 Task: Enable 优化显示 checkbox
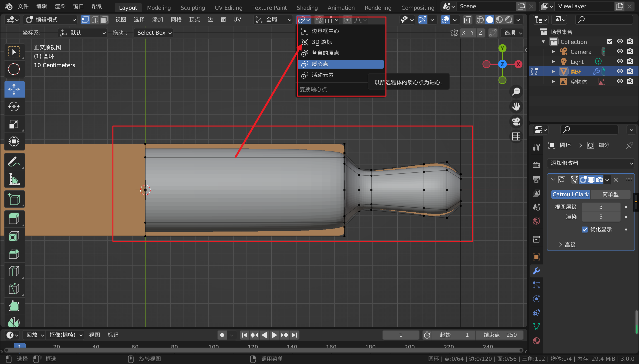(585, 230)
